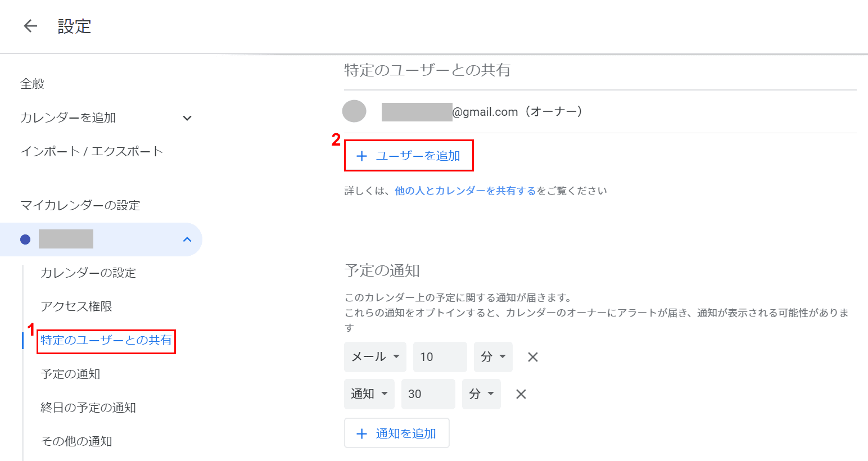Remove the メール 10 分 notification
The height and width of the screenshot is (461, 868).
pos(533,357)
